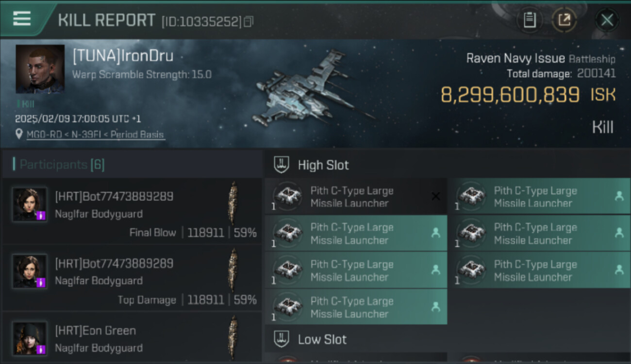This screenshot has width=631, height=364.
Task: Click the destroyed launcher X marker
Action: pos(435,196)
